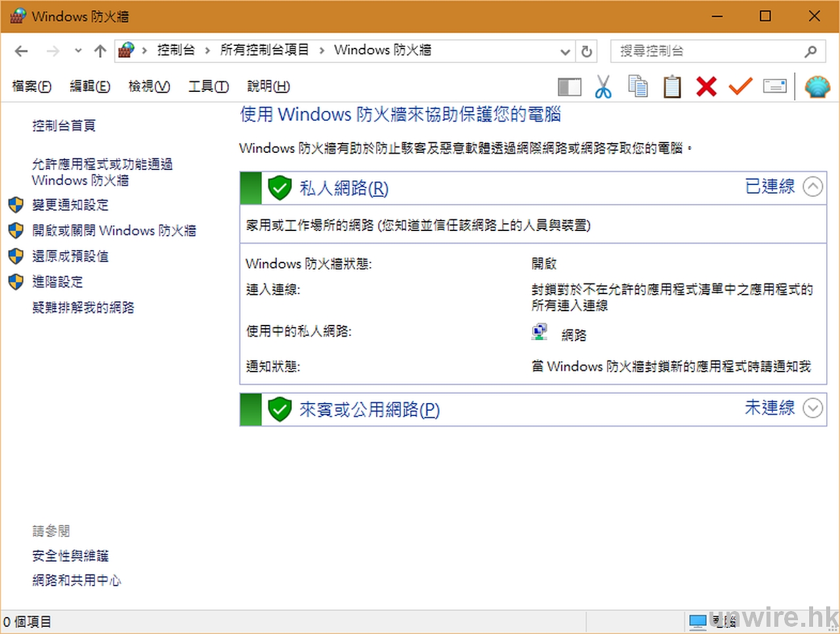Click the Copy toolbar icon

pyautogui.click(x=637, y=87)
